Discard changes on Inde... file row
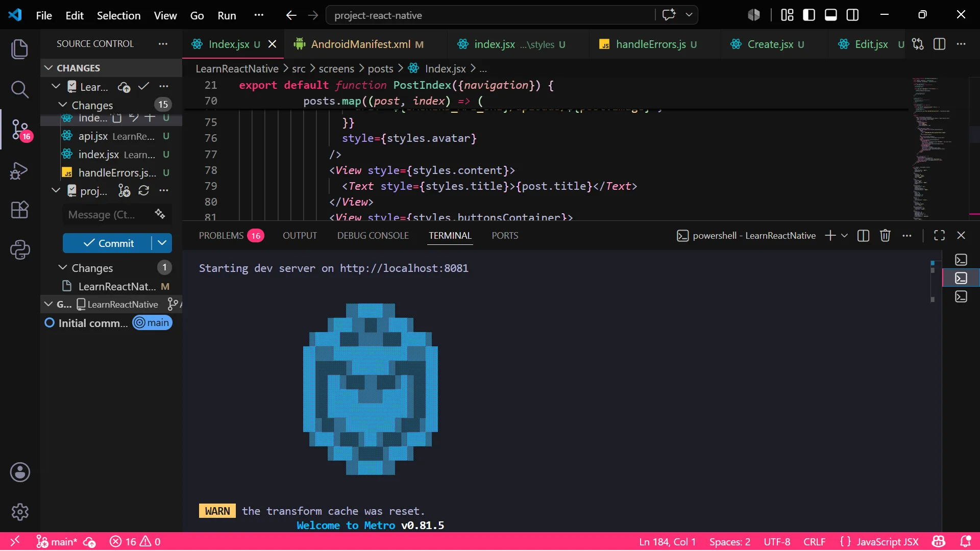980x551 pixels. click(134, 118)
